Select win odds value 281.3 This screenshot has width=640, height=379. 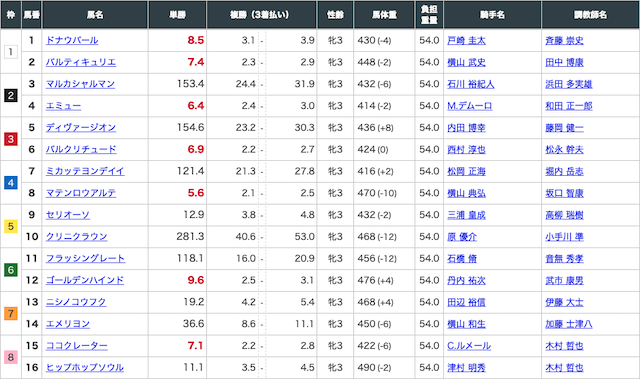[x=190, y=237]
